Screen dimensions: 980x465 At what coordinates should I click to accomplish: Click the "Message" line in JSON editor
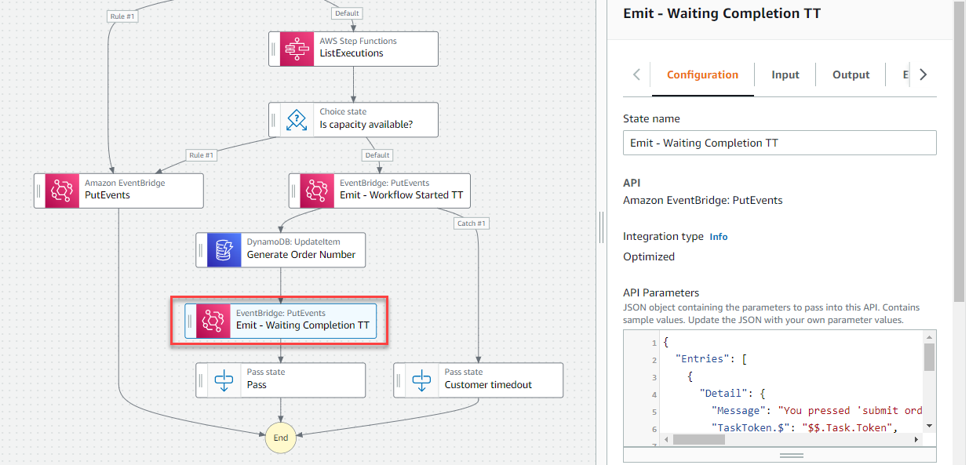point(816,411)
